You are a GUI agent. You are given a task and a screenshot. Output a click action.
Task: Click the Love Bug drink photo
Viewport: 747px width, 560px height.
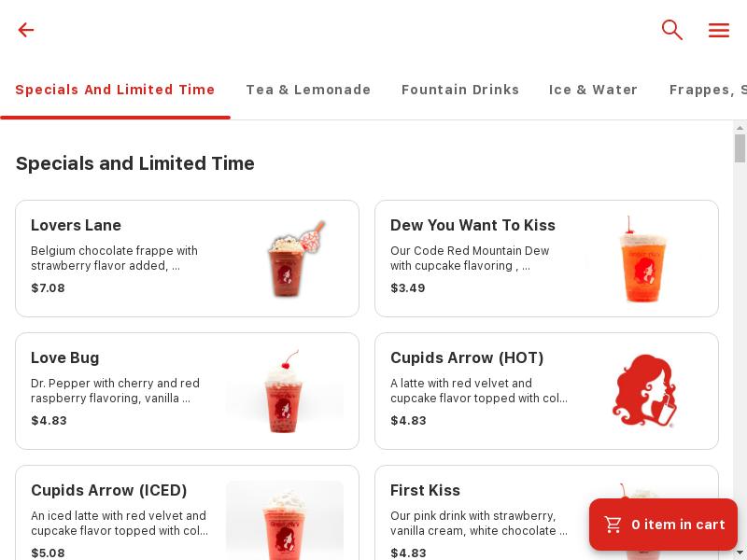(x=285, y=390)
